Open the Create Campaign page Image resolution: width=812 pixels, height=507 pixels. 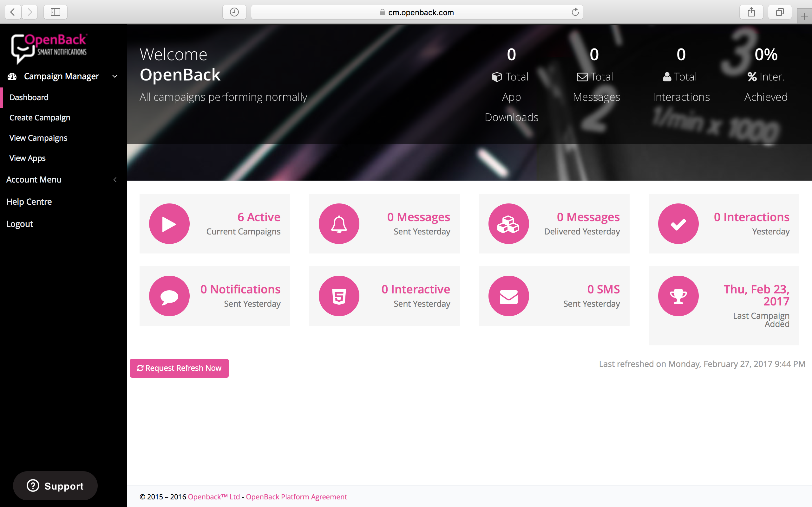point(40,118)
